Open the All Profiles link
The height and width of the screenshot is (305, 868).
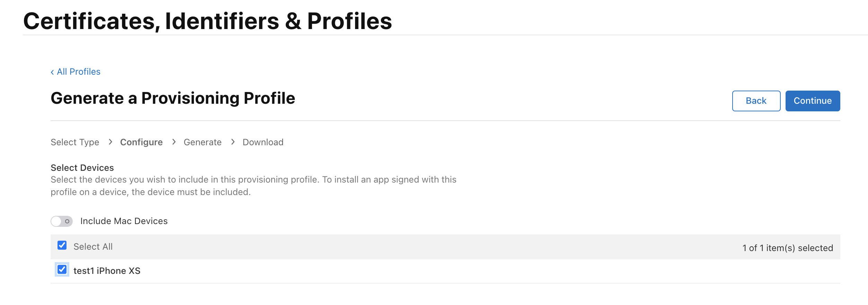point(79,72)
